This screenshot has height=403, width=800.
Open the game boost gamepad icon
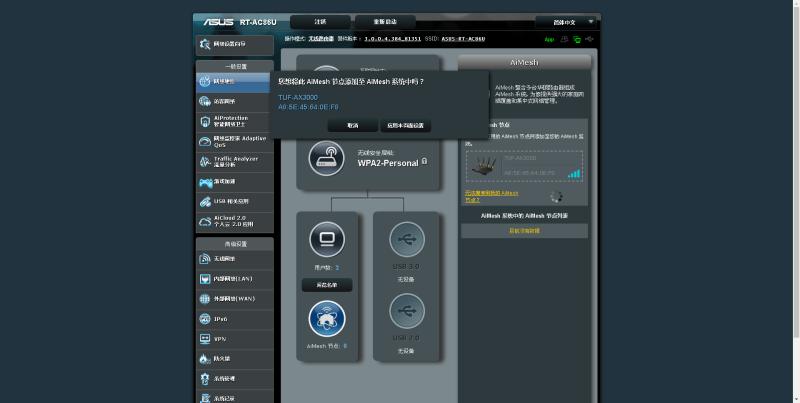[206, 182]
